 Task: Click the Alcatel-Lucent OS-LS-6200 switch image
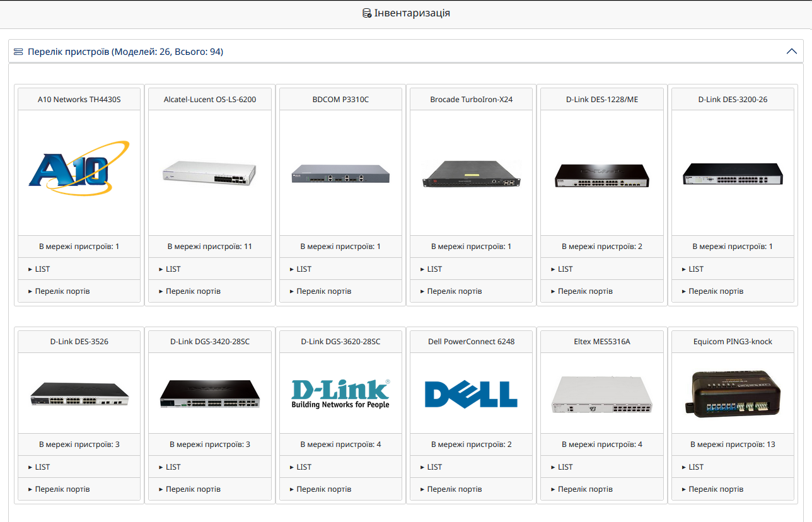[x=209, y=172]
